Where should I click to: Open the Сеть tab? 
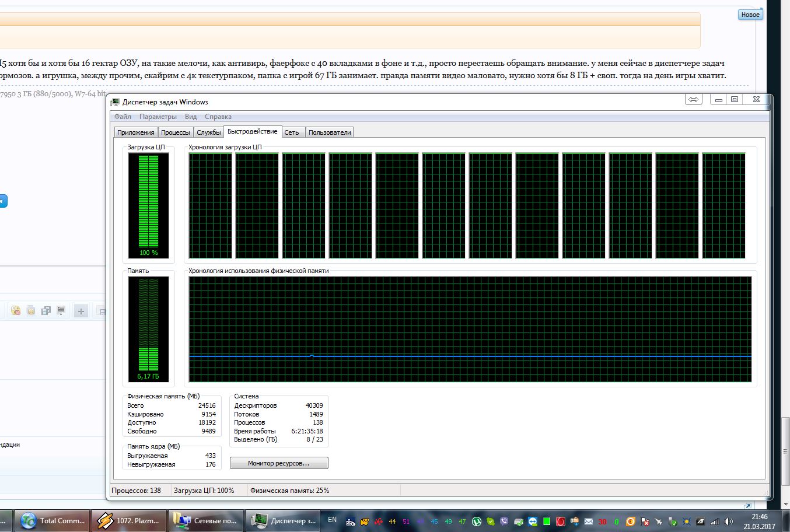click(292, 132)
